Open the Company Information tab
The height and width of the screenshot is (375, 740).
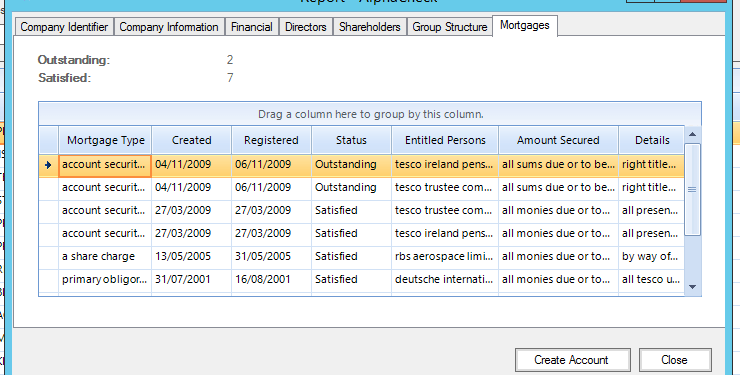(169, 27)
